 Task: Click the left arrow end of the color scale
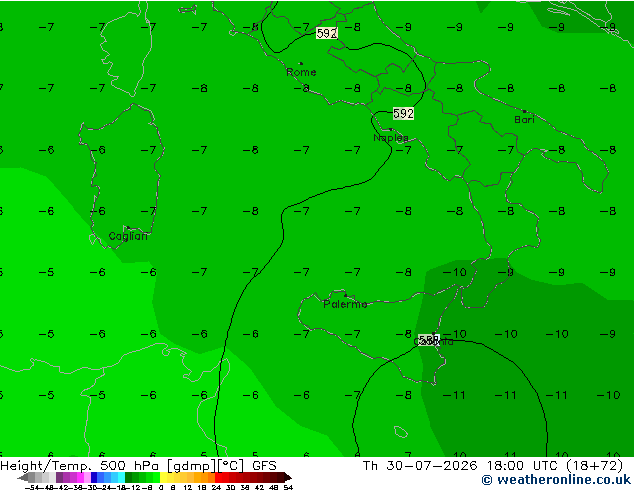tap(22, 477)
